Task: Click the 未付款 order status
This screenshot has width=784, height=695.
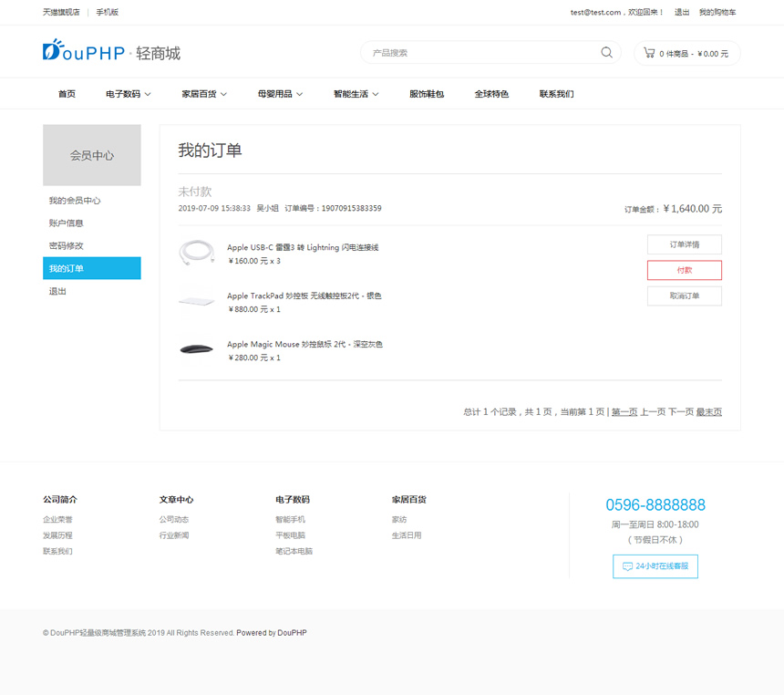Action: pos(195,192)
